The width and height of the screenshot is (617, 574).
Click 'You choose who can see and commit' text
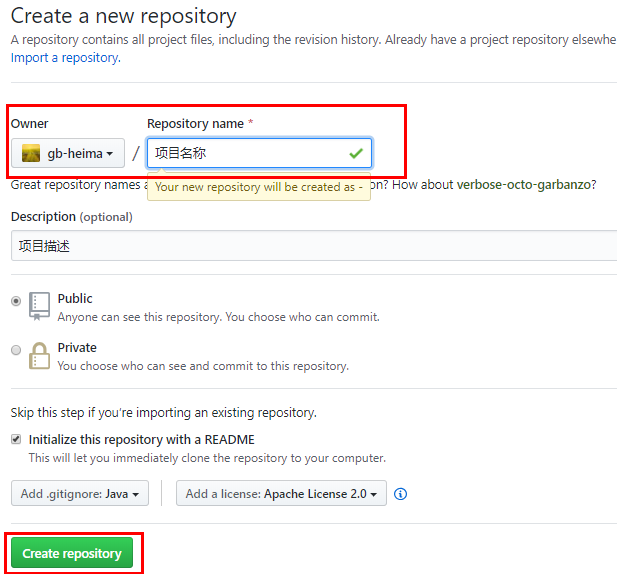[203, 366]
